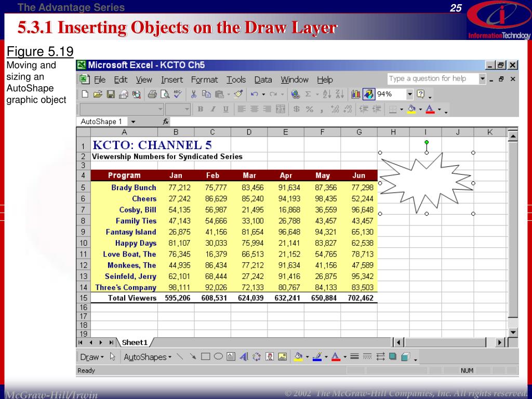Open the Font name dropdown
Viewport: 532px width, 399px height.
(x=161, y=109)
